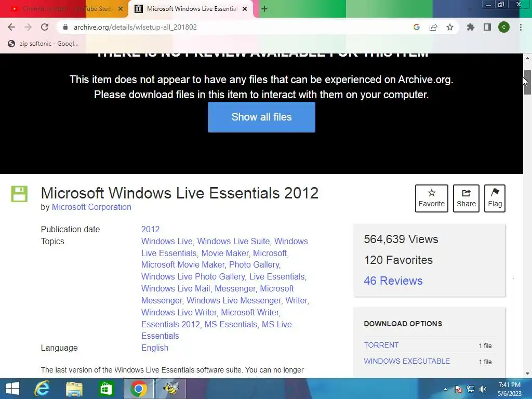Click the bee application taskbar icon
This screenshot has height=399, width=532.
(x=170, y=389)
